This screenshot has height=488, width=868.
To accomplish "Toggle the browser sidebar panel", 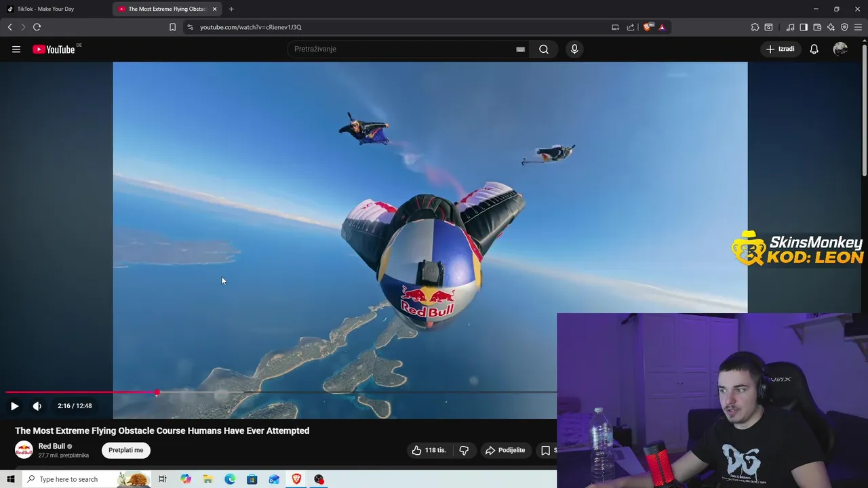I will (x=804, y=27).
